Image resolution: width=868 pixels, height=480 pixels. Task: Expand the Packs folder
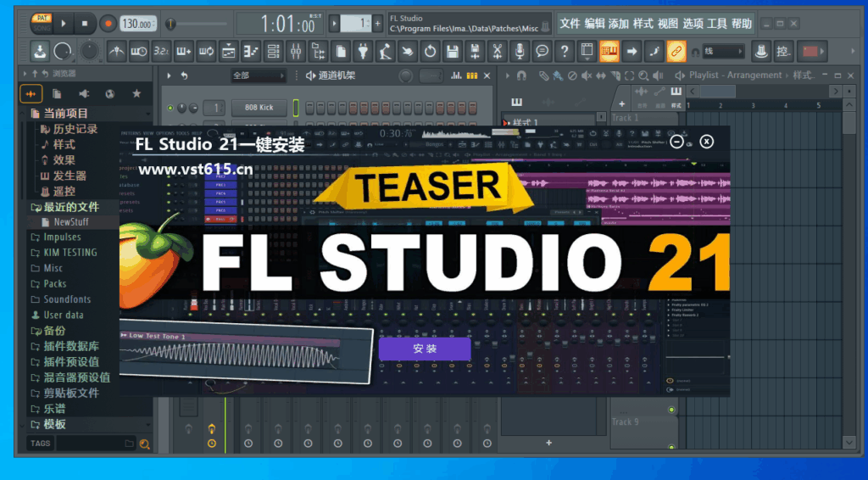[x=48, y=283]
